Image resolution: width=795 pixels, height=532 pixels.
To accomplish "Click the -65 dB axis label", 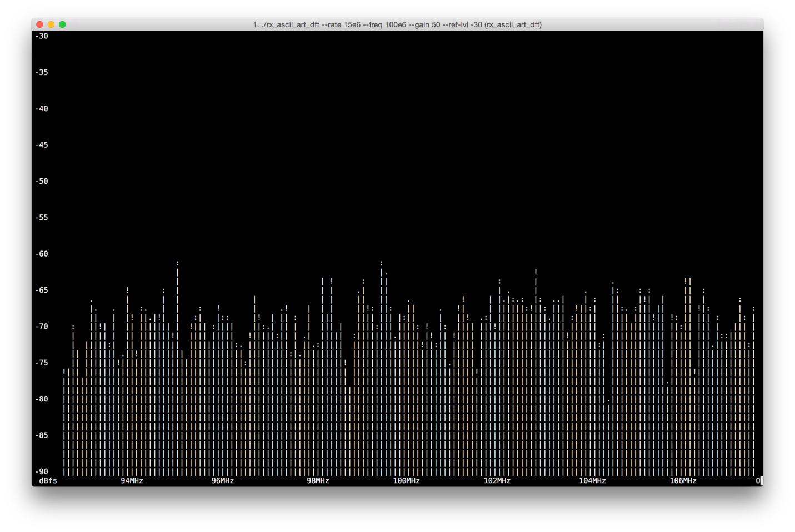I will [x=42, y=290].
